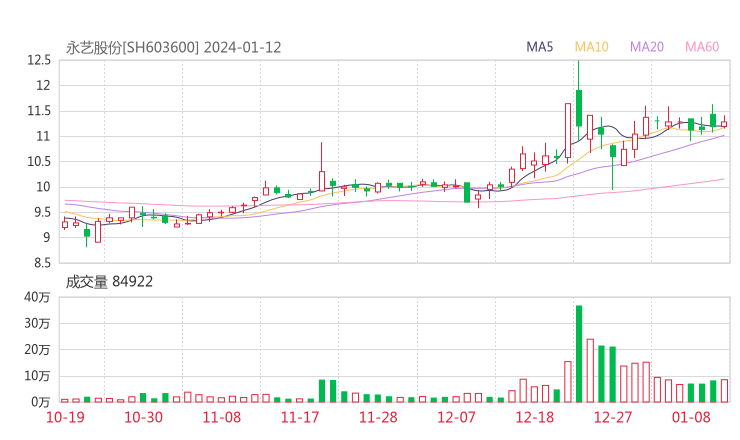Viewport: 740px width, 440px height.
Task: Click the volume label 成交量 84922
Action: pos(109,282)
